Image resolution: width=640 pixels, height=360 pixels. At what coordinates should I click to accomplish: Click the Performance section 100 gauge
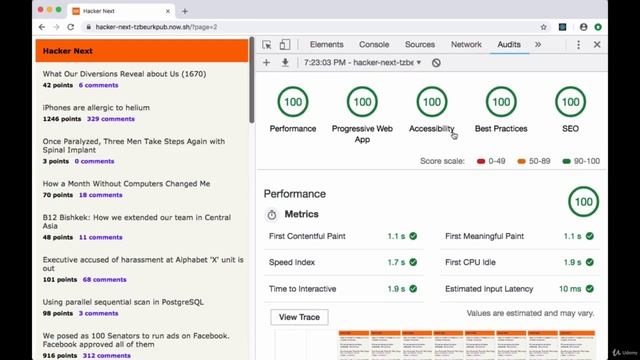[583, 202]
